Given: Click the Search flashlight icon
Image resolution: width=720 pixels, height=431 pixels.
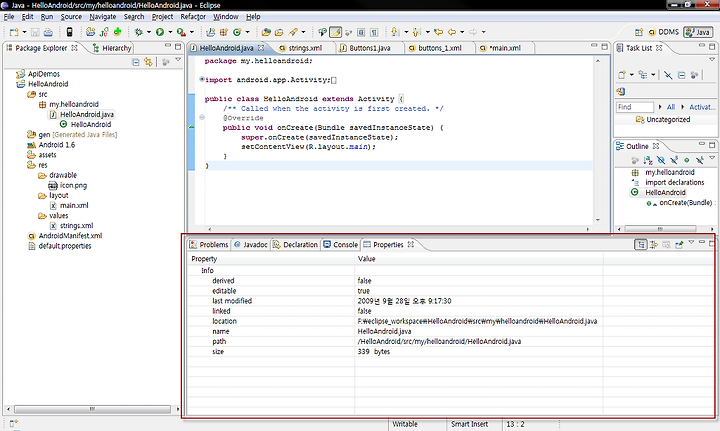Looking at the screenshot, I should [x=293, y=32].
